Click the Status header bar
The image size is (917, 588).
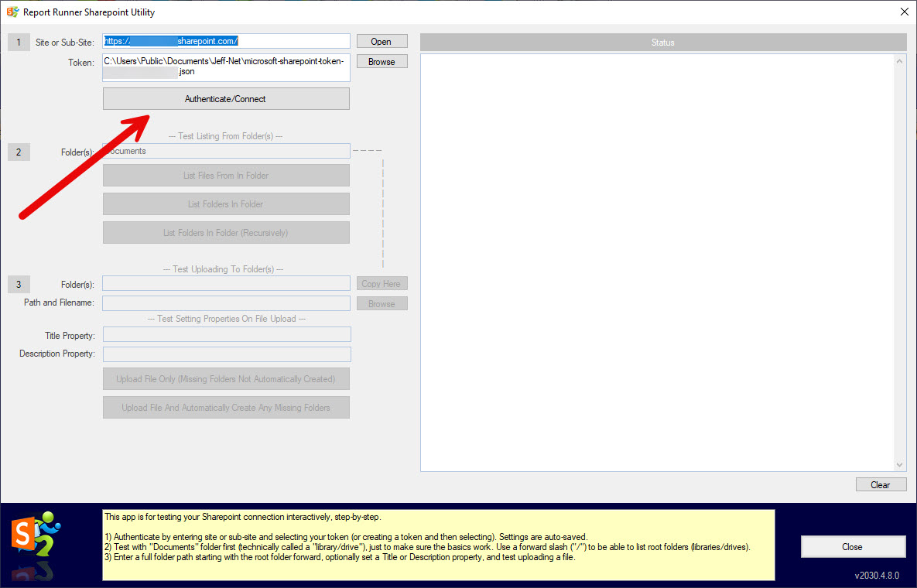pyautogui.click(x=662, y=43)
